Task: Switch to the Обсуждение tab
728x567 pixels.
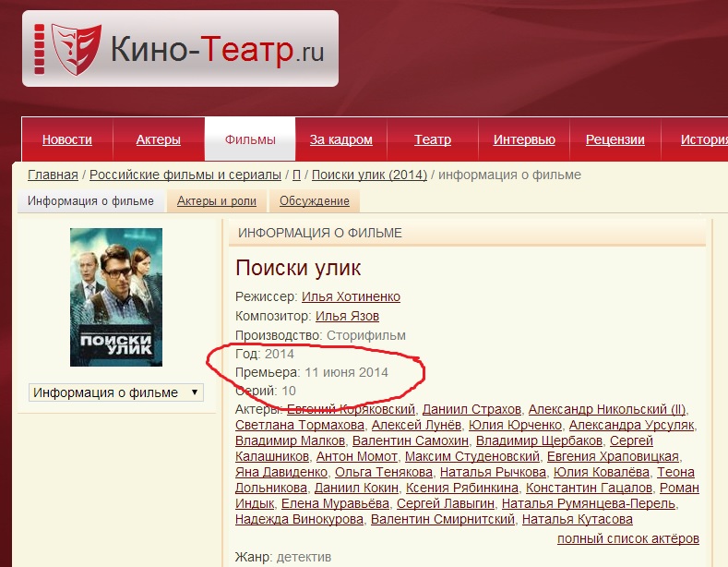Action: (315, 200)
